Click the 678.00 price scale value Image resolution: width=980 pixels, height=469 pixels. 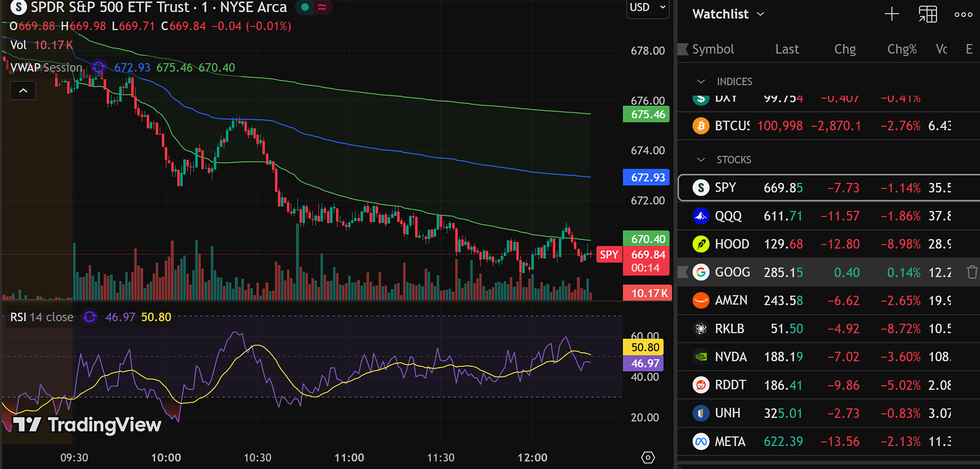[648, 51]
